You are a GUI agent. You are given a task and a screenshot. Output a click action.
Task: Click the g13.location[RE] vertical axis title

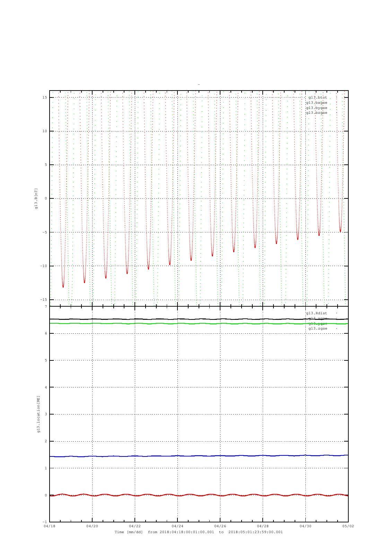tap(38, 414)
